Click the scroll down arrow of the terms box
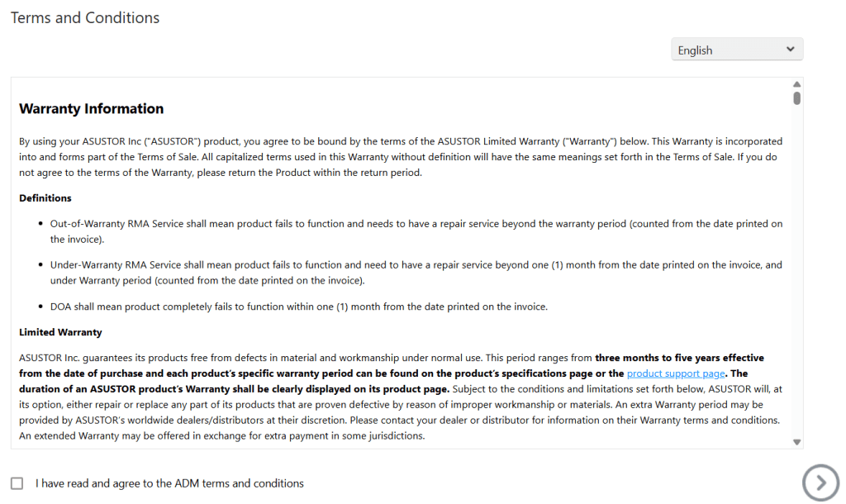This screenshot has height=504, width=846. tap(796, 442)
